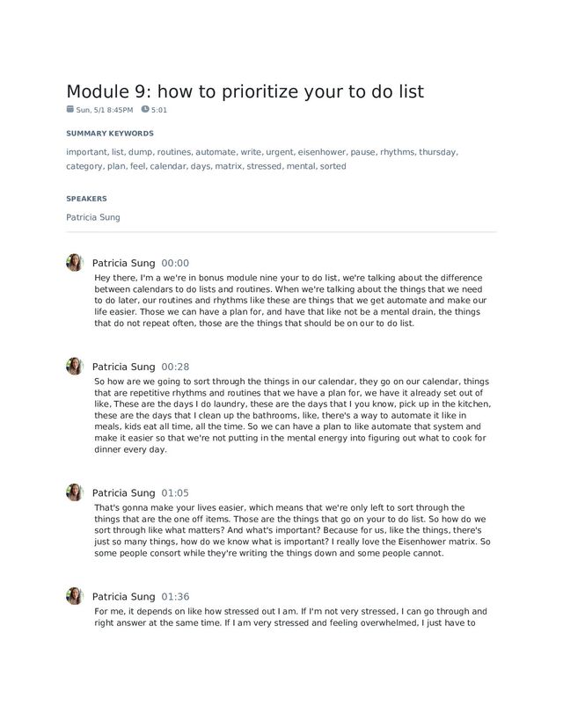Choose the "thursday" summary keyword

tap(437, 152)
